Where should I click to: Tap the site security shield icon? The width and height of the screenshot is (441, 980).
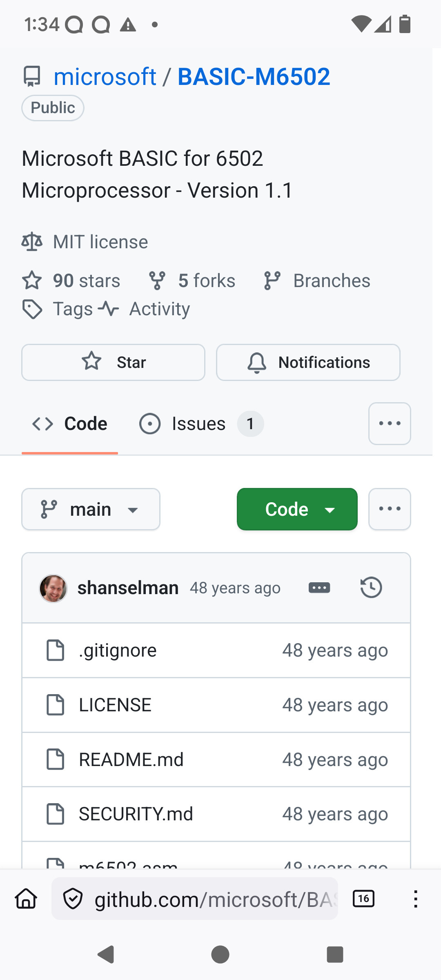pos(73,899)
